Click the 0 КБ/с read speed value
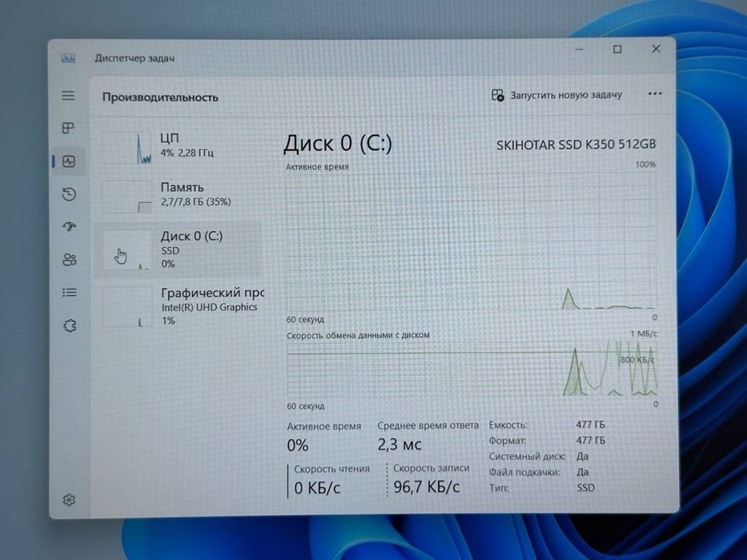 click(x=317, y=488)
